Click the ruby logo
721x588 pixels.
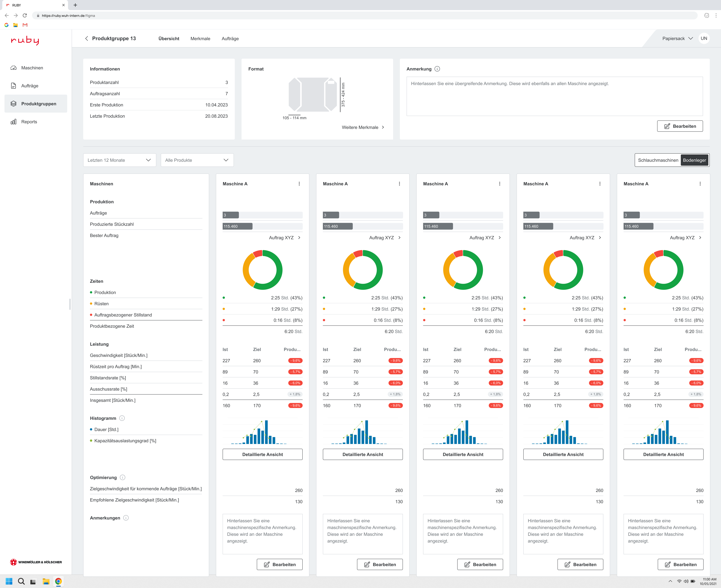pyautogui.click(x=25, y=40)
